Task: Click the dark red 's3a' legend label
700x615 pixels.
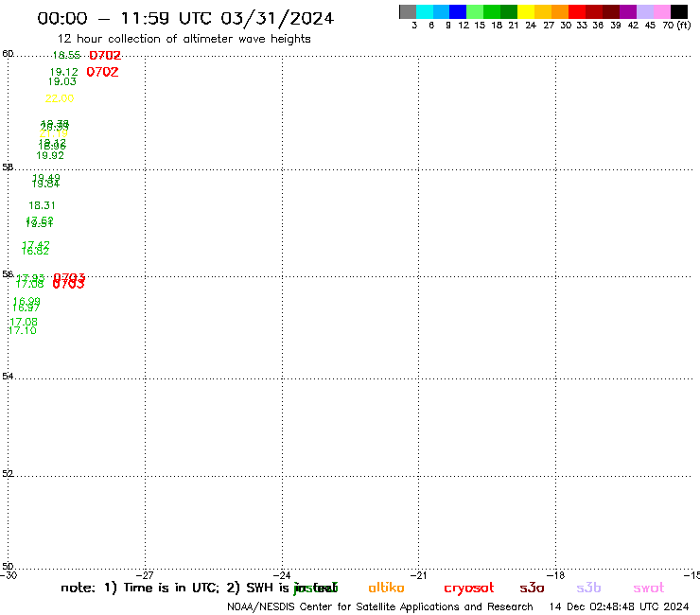Action: [532, 588]
